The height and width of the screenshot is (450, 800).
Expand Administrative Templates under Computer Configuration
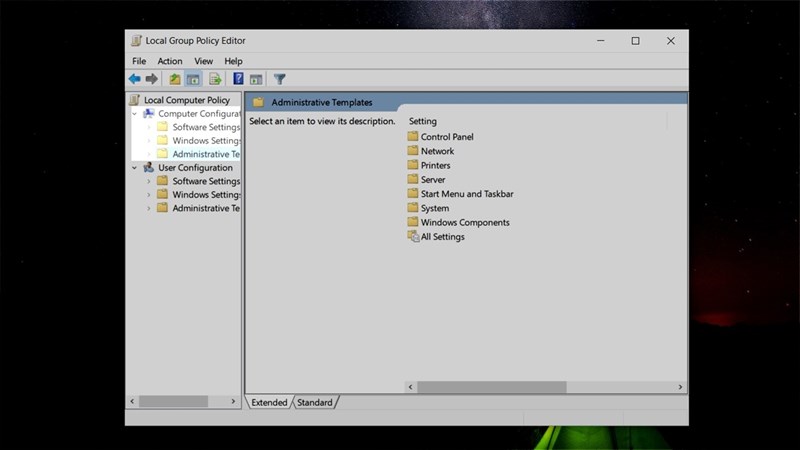click(148, 154)
